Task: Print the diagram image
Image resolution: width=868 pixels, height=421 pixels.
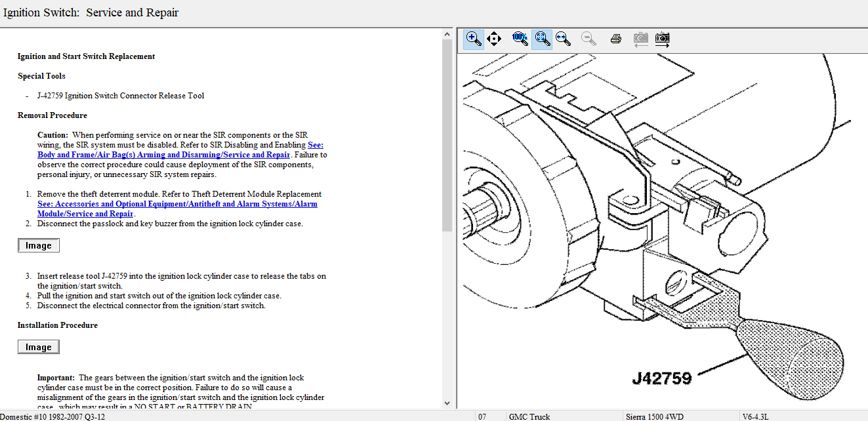Action: (615, 39)
